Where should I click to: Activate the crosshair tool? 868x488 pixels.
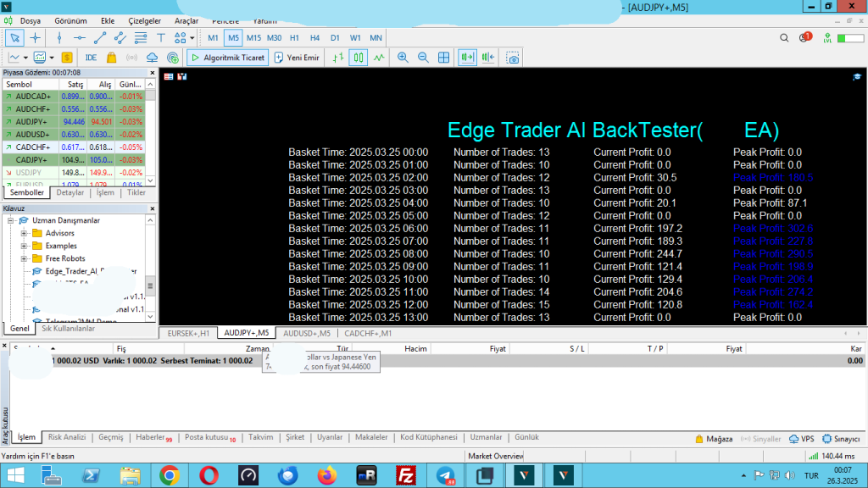35,38
